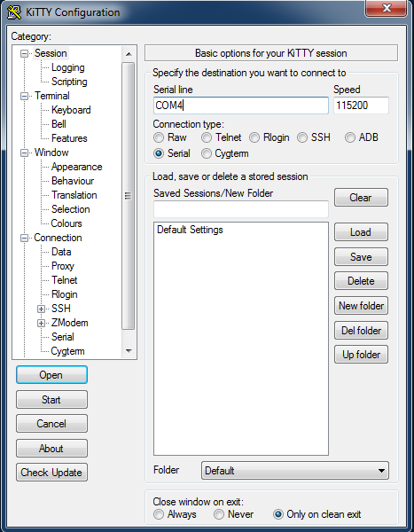Open the Rlogin category in tree

(x=65, y=294)
